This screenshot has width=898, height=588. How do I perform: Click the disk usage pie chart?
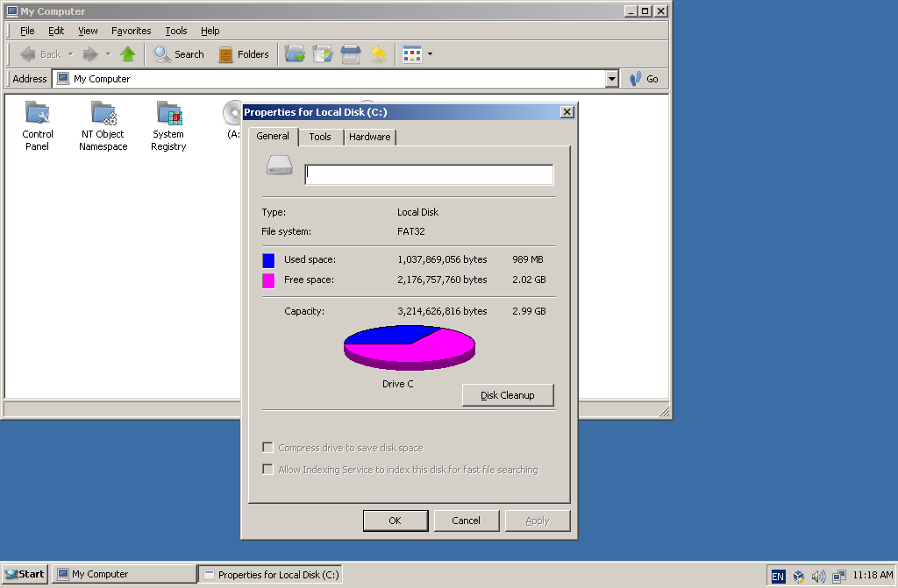pos(410,348)
